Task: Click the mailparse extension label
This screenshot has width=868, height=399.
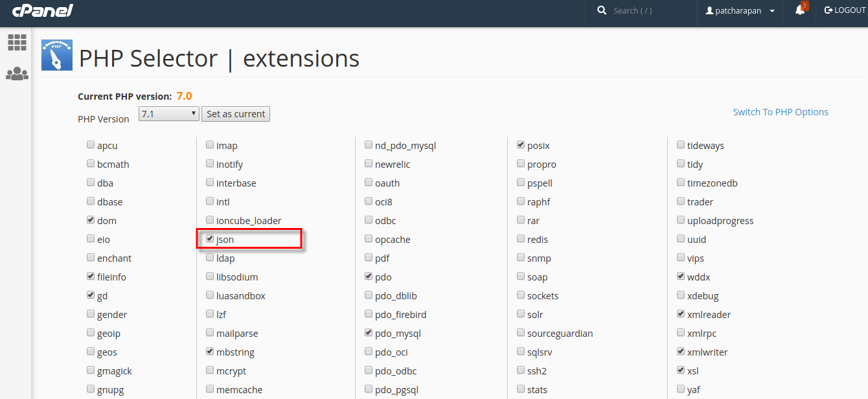Action: (x=237, y=334)
